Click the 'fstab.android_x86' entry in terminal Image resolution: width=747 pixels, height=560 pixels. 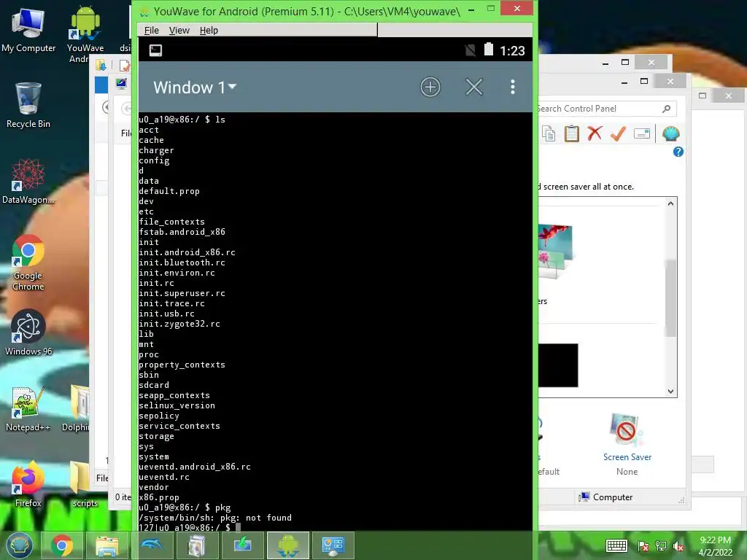[182, 232]
